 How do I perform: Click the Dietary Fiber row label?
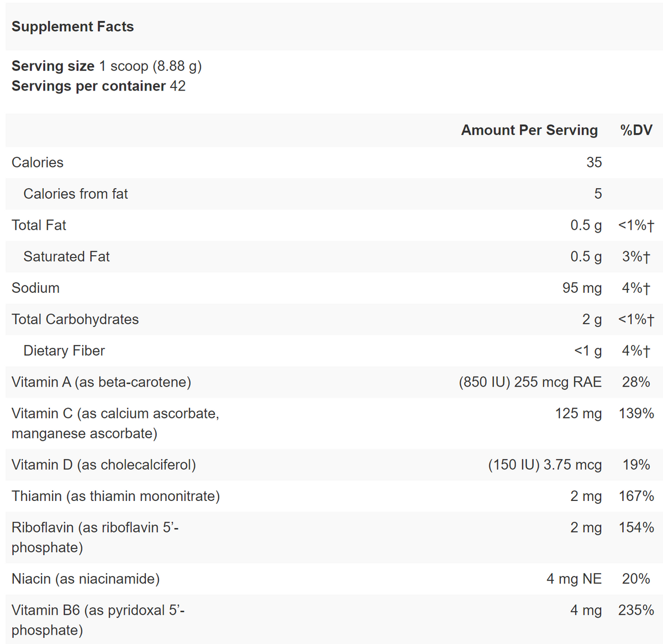click(x=64, y=351)
